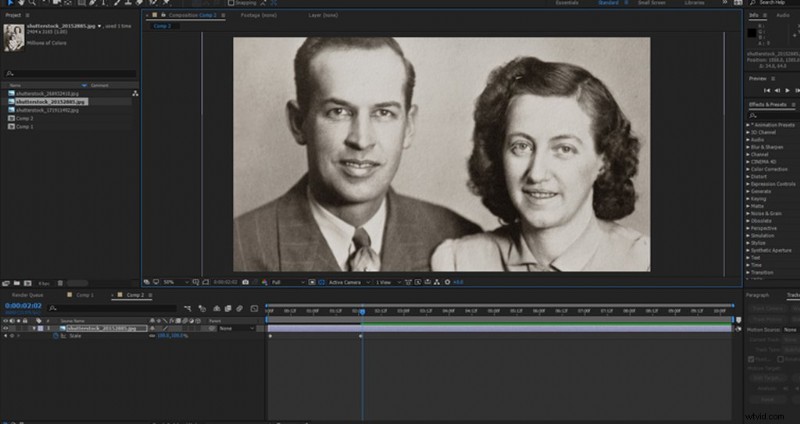Open the project flowchart icon
This screenshot has width=800, height=424.
135,93
